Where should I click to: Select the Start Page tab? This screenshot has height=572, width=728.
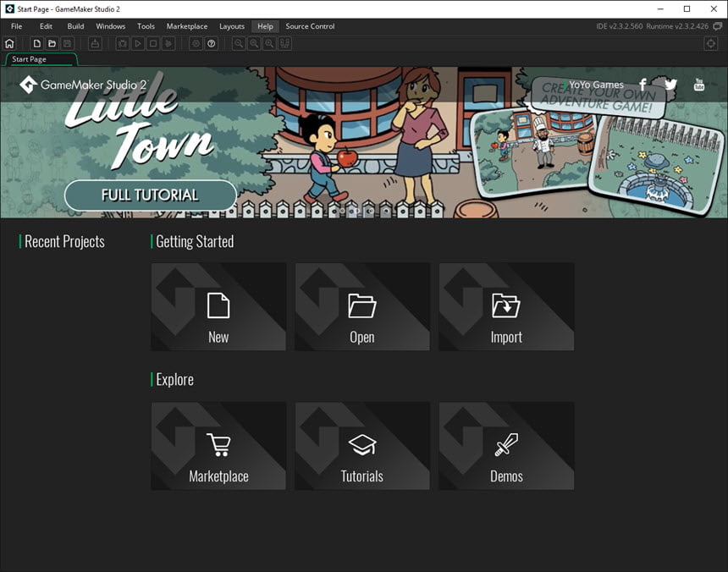click(x=41, y=59)
